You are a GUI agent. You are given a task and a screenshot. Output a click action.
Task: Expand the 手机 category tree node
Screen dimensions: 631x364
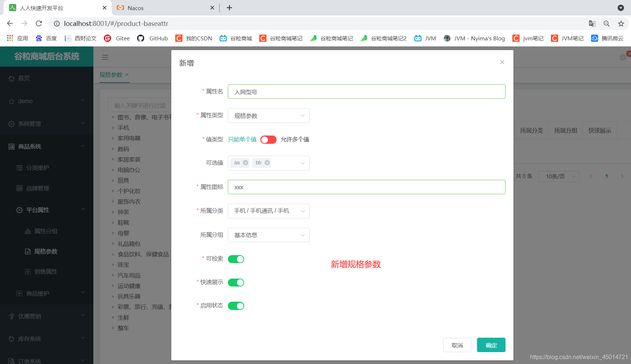click(113, 128)
